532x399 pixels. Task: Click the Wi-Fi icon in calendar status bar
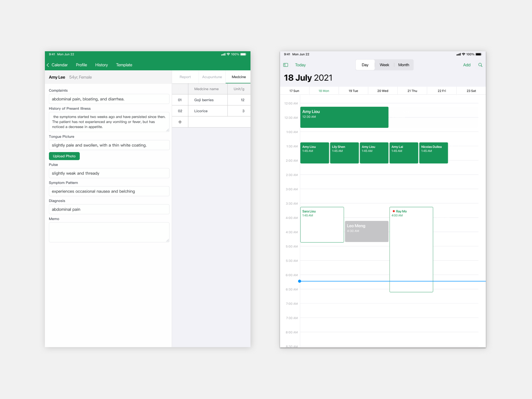(463, 54)
